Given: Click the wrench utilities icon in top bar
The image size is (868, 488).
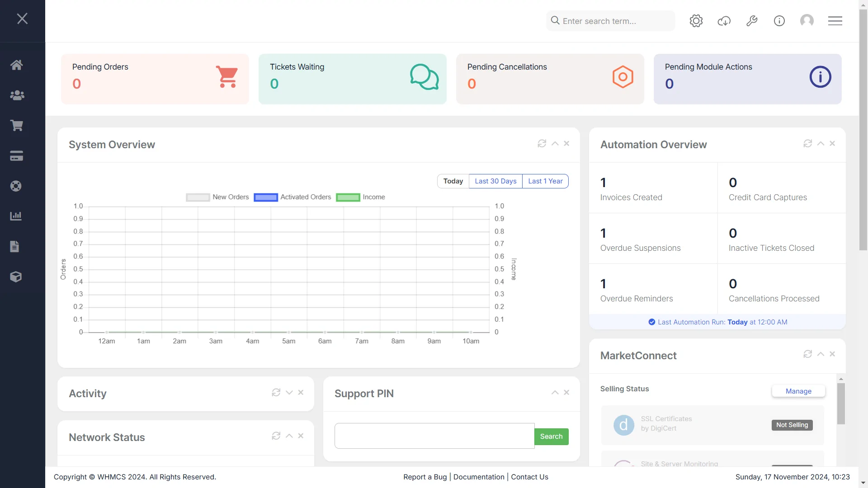Looking at the screenshot, I should (752, 21).
